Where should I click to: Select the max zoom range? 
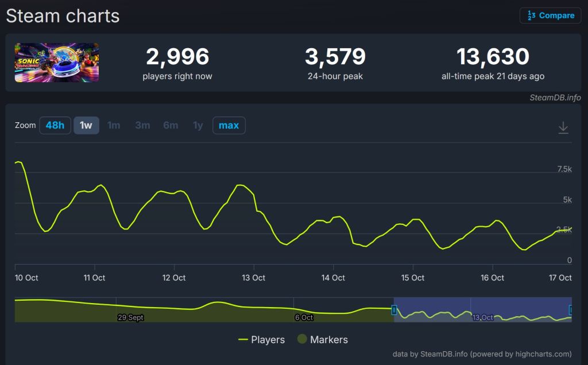point(229,125)
